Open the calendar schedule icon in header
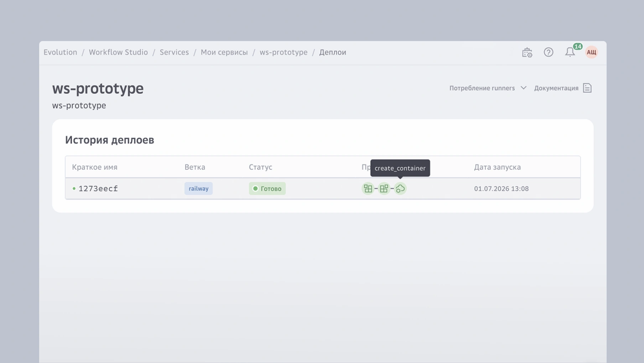Screen dimensions: 644x363 (x=527, y=52)
